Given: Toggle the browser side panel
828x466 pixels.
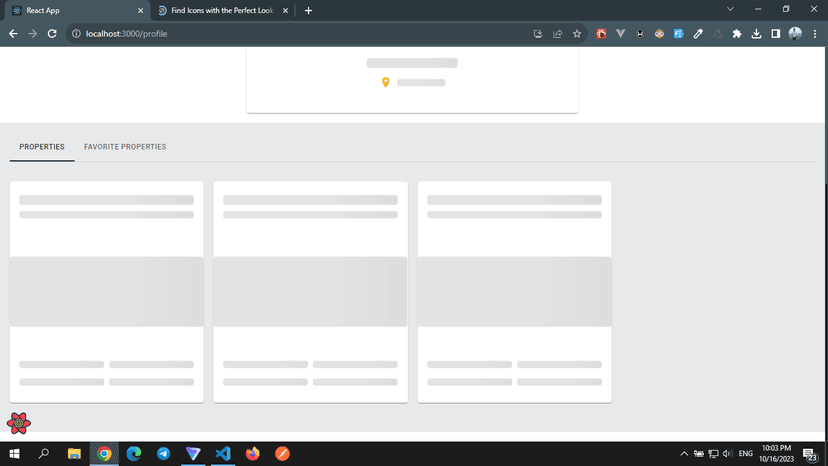Looking at the screenshot, I should coord(775,34).
